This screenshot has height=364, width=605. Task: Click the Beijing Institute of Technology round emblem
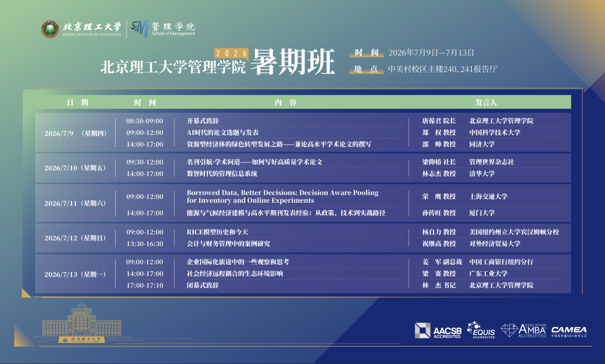50,29
